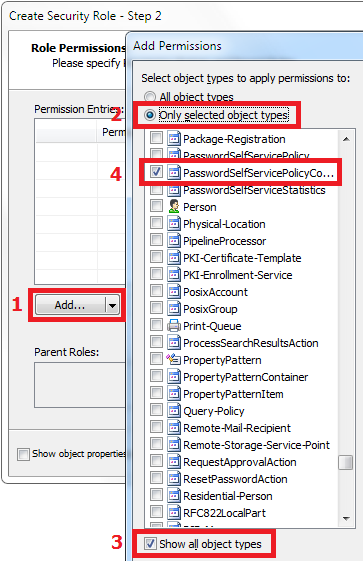Click the PropertyPatternItem object icon
This screenshot has width=363, height=561.
(174, 394)
